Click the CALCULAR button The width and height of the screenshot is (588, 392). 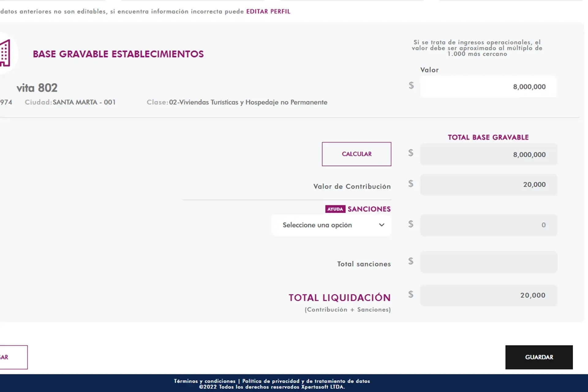point(356,154)
